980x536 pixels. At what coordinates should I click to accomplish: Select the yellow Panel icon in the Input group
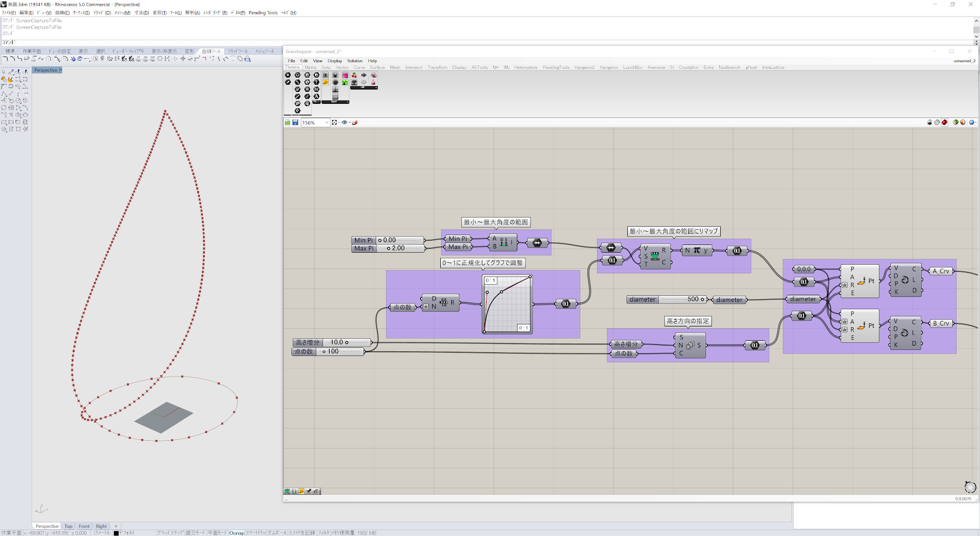pos(325,82)
